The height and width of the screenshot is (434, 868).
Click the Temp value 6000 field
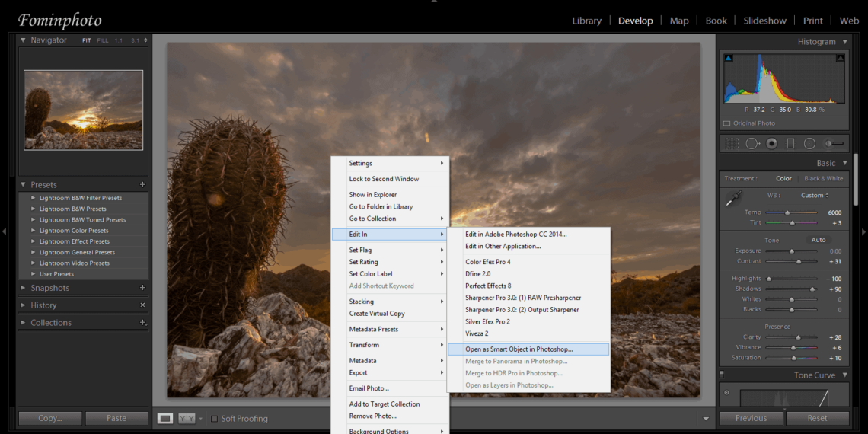[x=834, y=212]
